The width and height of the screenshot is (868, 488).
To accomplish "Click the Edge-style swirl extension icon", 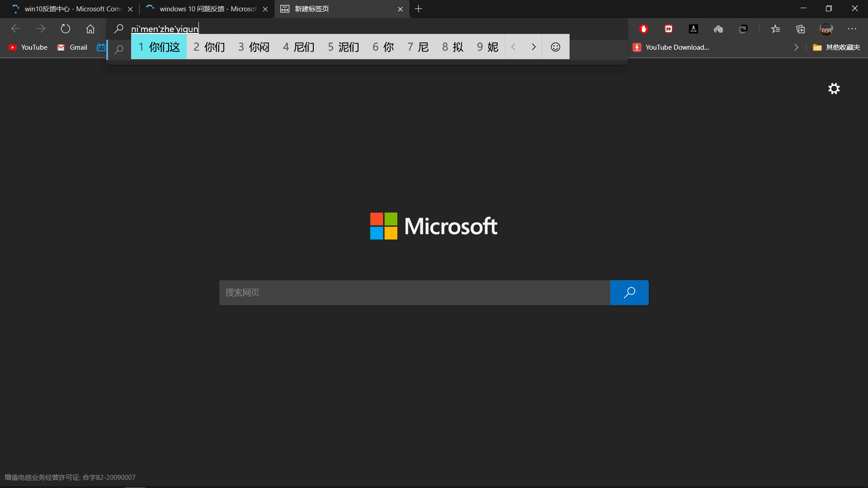I will (x=743, y=29).
